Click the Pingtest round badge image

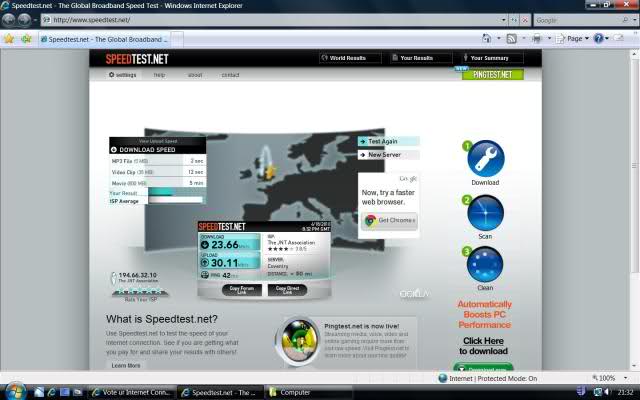(x=299, y=342)
